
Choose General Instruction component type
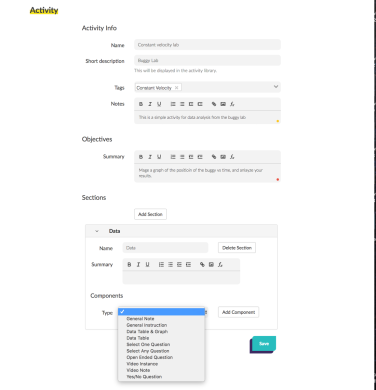(x=161, y=325)
